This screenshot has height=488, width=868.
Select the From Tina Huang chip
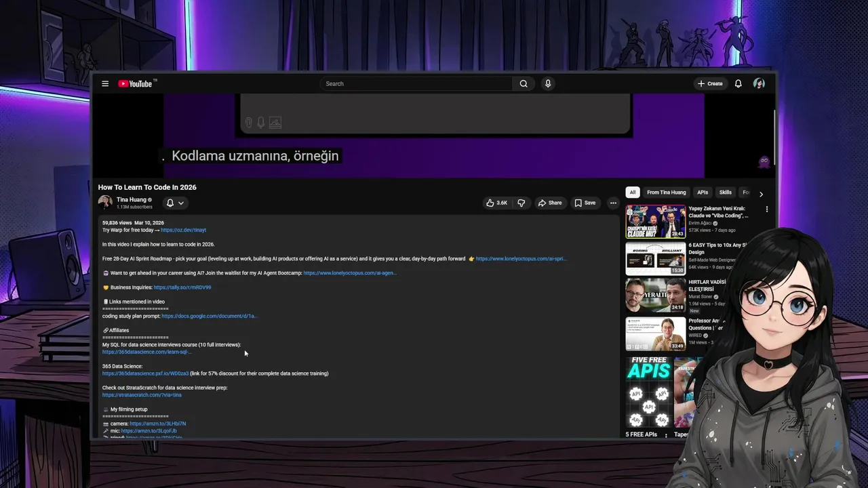coord(666,192)
